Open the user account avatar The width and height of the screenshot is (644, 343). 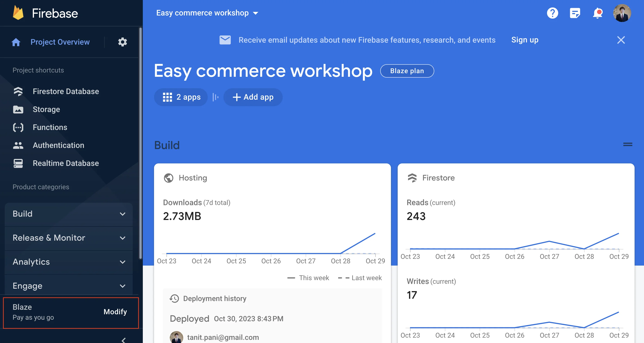click(x=622, y=13)
